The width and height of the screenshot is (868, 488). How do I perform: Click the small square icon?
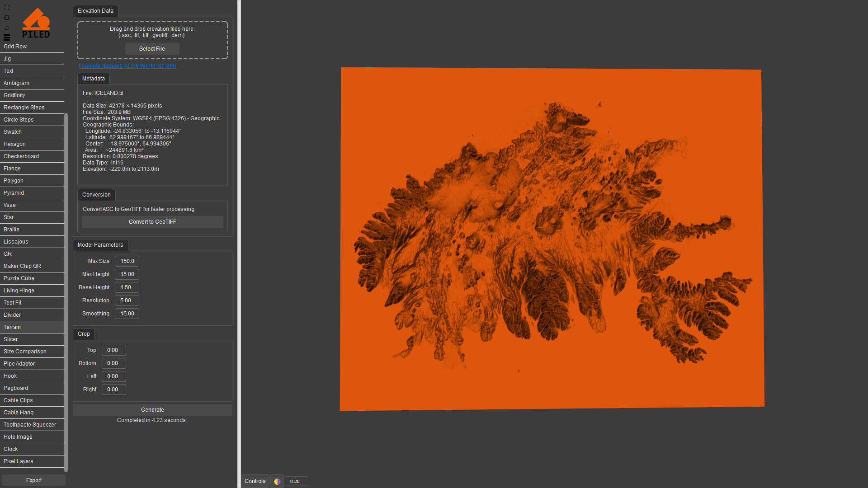(x=7, y=28)
